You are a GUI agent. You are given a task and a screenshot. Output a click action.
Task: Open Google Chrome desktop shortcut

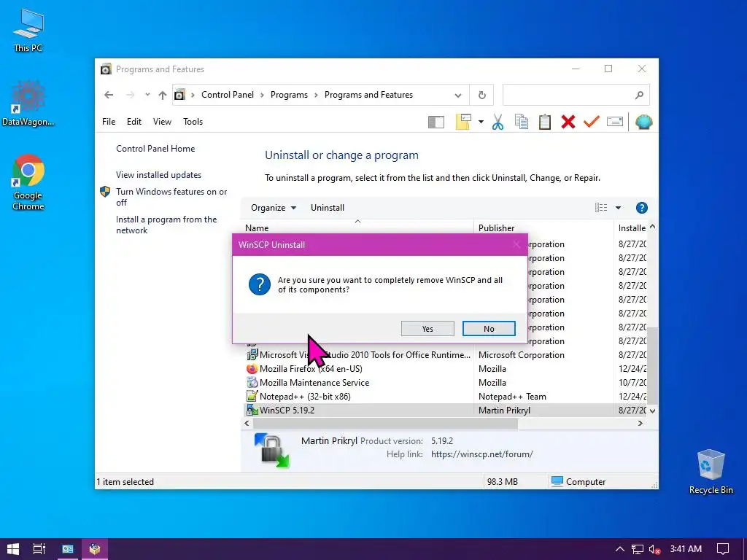[x=28, y=182]
